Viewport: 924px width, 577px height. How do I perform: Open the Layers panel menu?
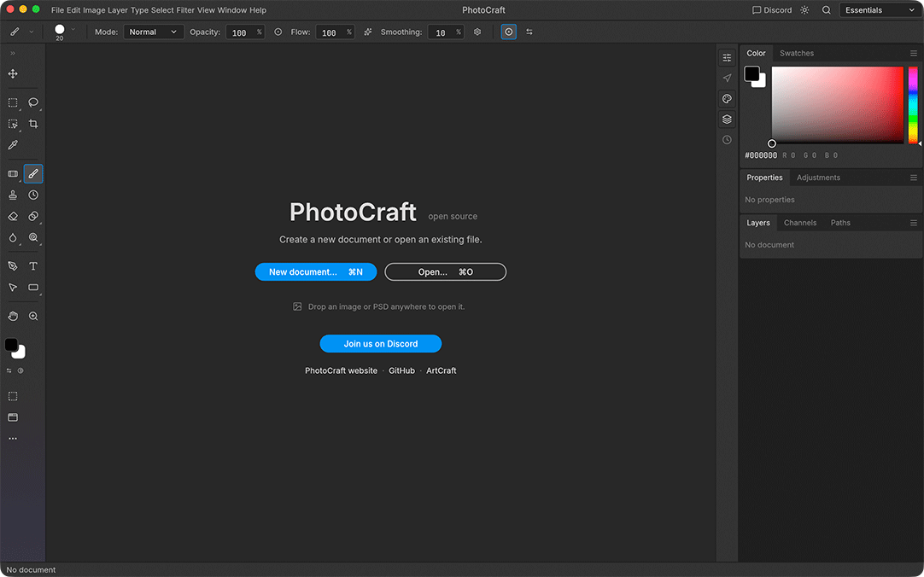click(x=914, y=223)
